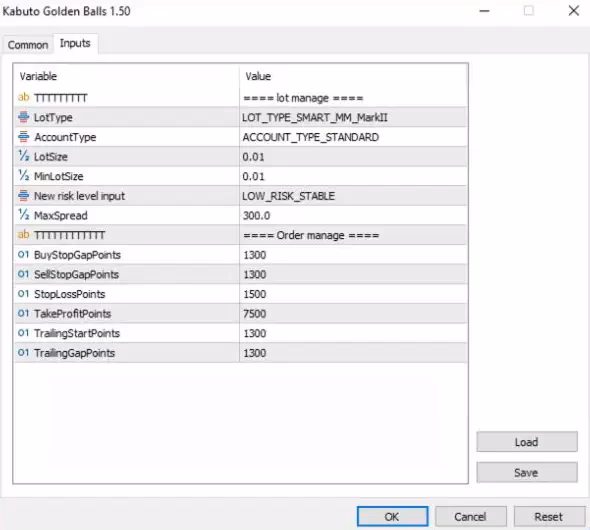The width and height of the screenshot is (590, 530).
Task: Select the LotSize variable name
Action: pyautogui.click(x=51, y=156)
